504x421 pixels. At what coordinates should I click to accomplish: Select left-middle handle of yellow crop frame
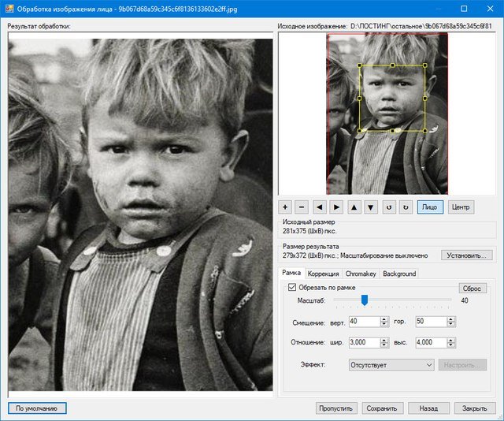360,99
